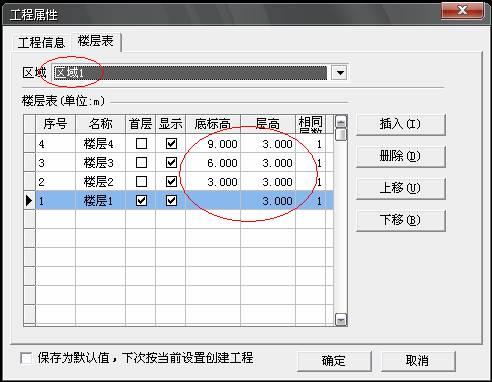Click the 9.000 底标高 cell

213,144
